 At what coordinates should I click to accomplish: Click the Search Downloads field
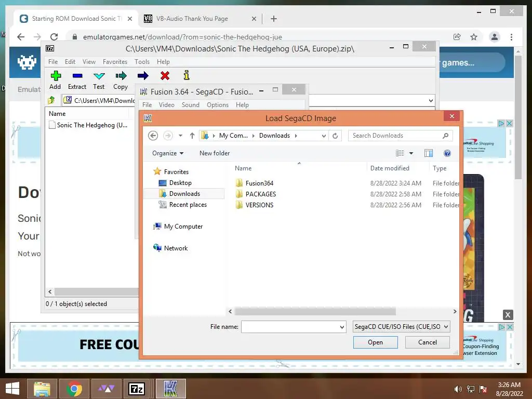click(x=395, y=136)
